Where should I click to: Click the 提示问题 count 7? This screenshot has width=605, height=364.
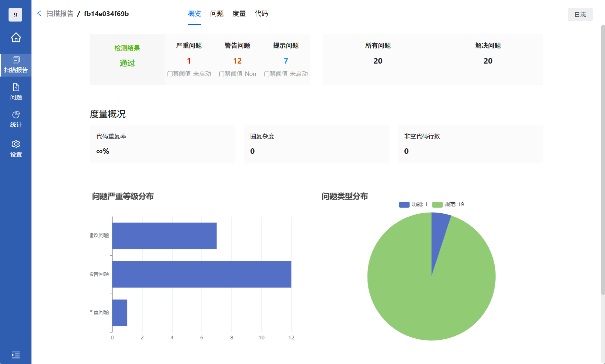click(286, 61)
